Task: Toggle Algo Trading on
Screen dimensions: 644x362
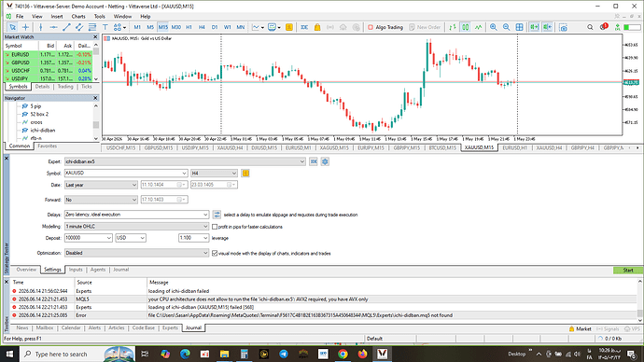Action: click(385, 27)
